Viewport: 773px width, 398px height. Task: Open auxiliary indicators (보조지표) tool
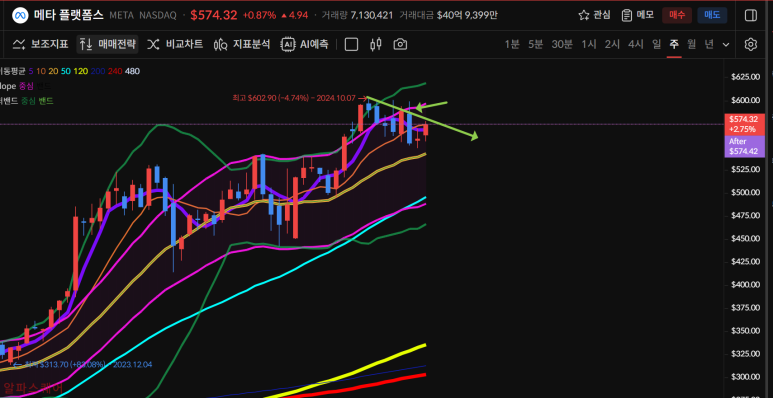[x=40, y=44]
